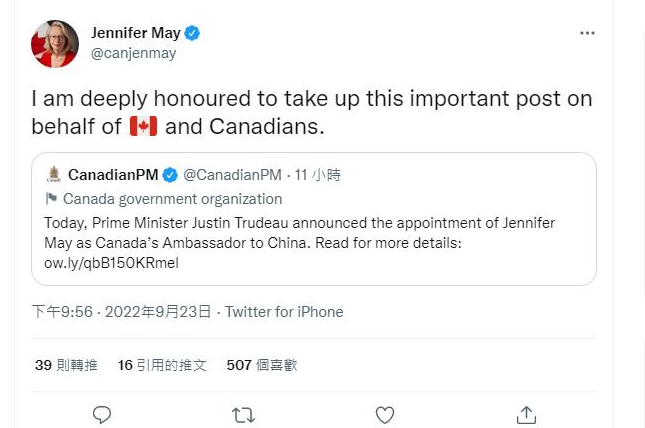645x428 pixels.
Task: Click the retweet arrows icon
Action: tap(242, 413)
